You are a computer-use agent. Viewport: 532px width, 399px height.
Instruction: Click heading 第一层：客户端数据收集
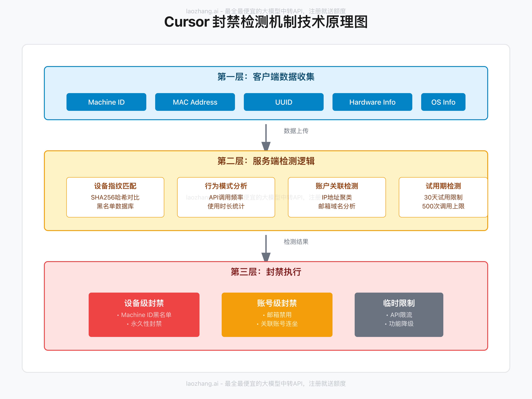[x=266, y=77]
